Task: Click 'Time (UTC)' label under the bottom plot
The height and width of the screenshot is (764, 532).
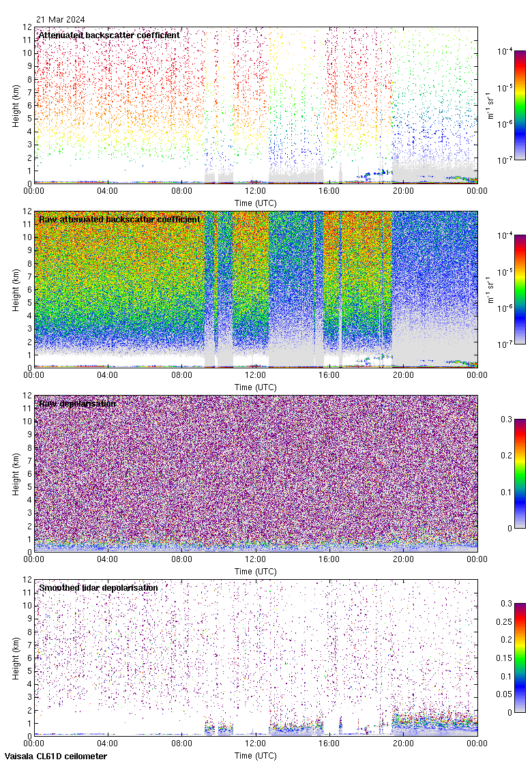Action: pyautogui.click(x=256, y=756)
